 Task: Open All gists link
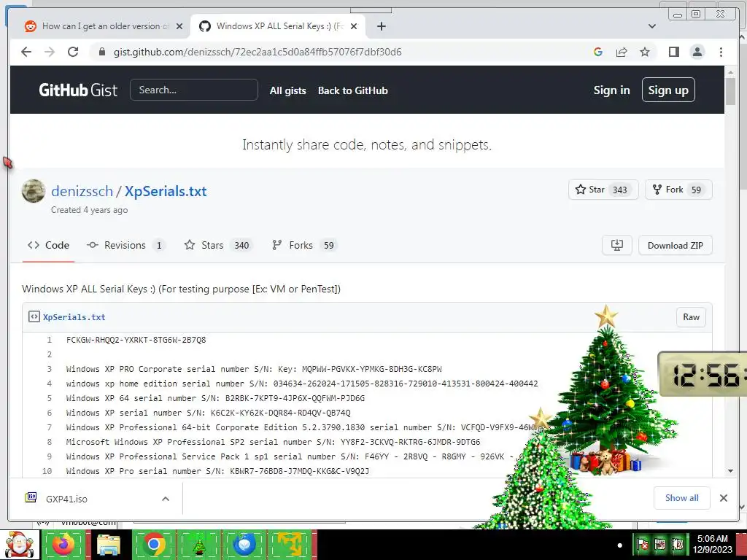287,90
